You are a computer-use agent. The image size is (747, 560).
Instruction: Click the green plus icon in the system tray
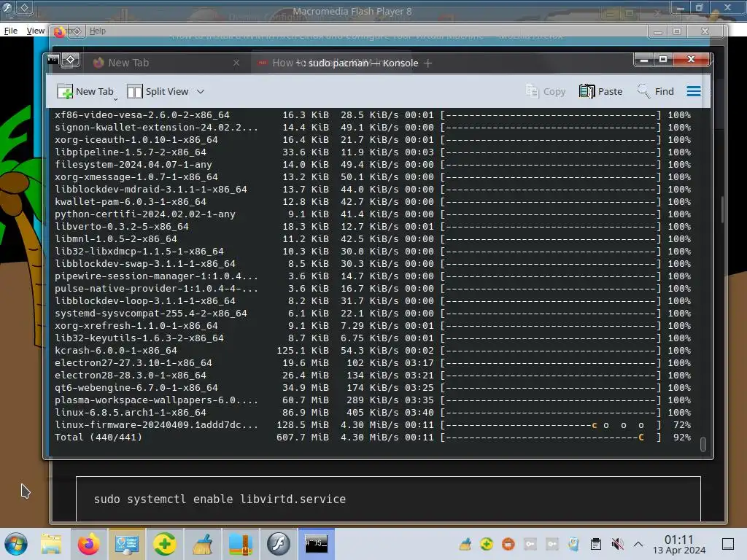tap(487, 544)
